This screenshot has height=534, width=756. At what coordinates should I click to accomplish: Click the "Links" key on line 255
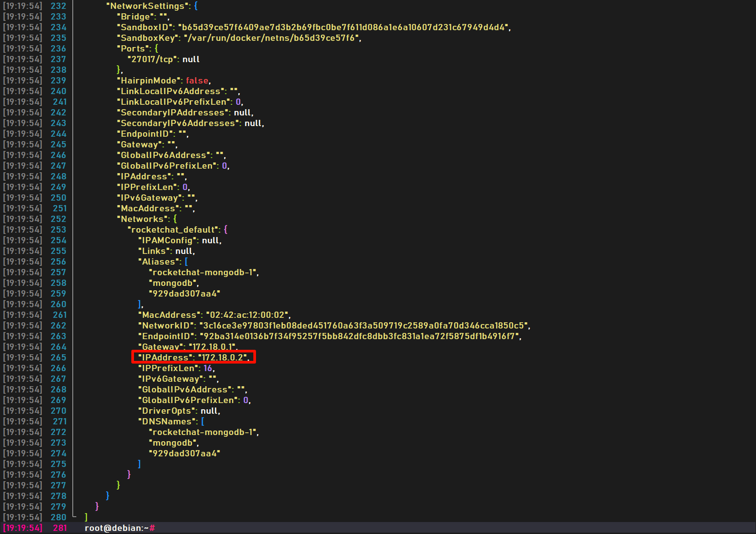[x=154, y=251]
